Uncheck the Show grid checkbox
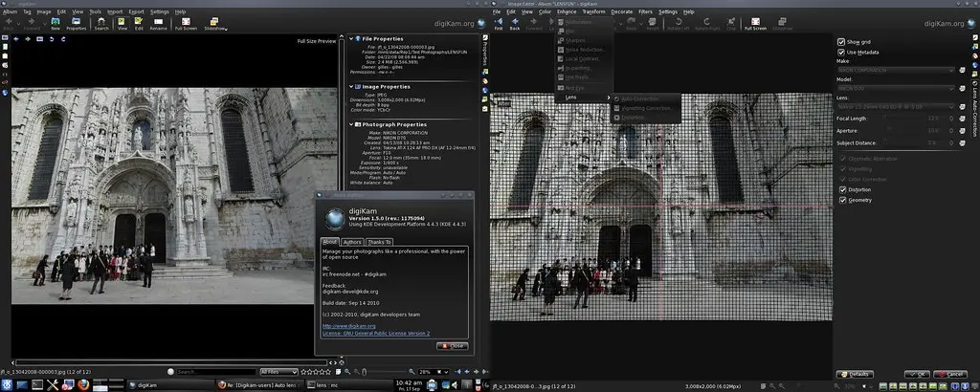The image size is (980, 392). point(840,42)
